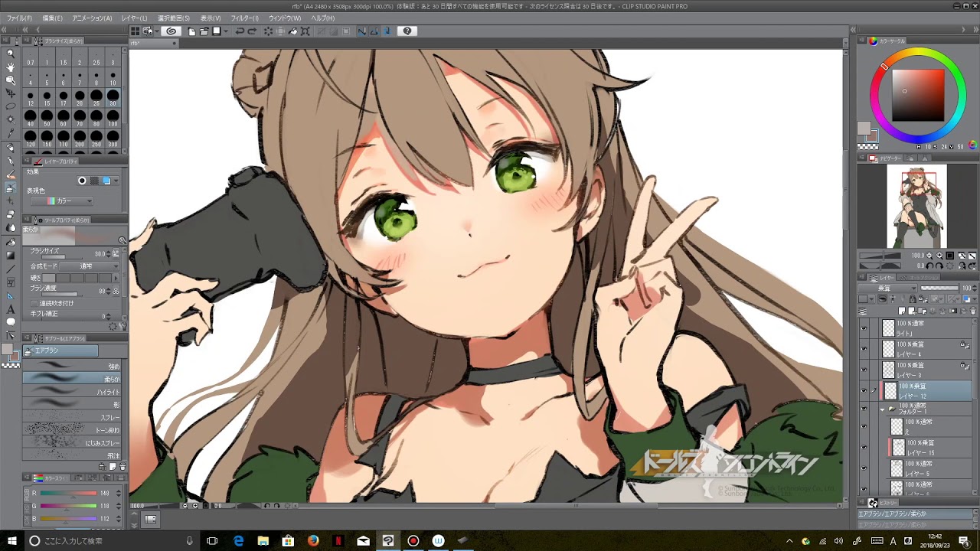Adjust the R red color slider

(x=68, y=494)
